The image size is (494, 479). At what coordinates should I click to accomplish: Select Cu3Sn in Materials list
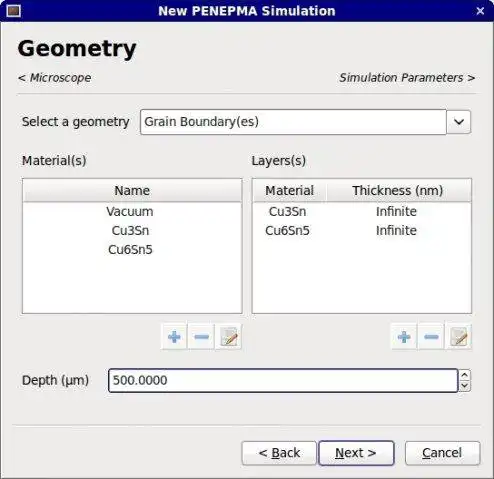click(132, 231)
